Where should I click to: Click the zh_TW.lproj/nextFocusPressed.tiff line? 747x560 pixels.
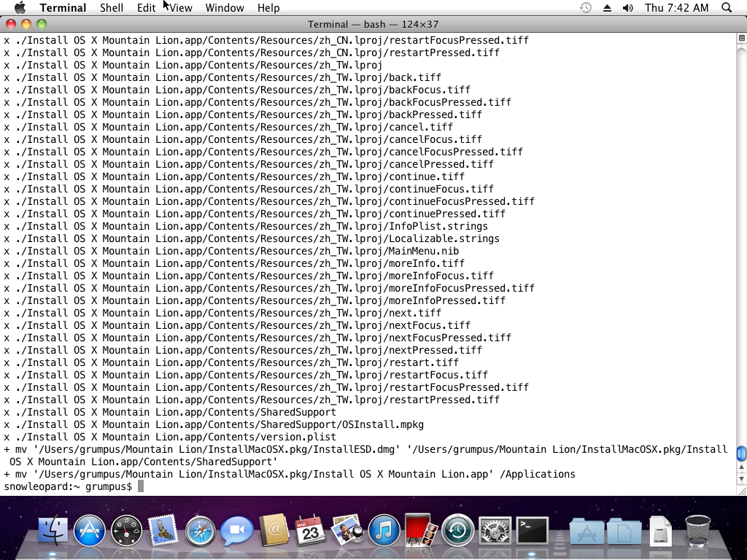[x=258, y=338]
